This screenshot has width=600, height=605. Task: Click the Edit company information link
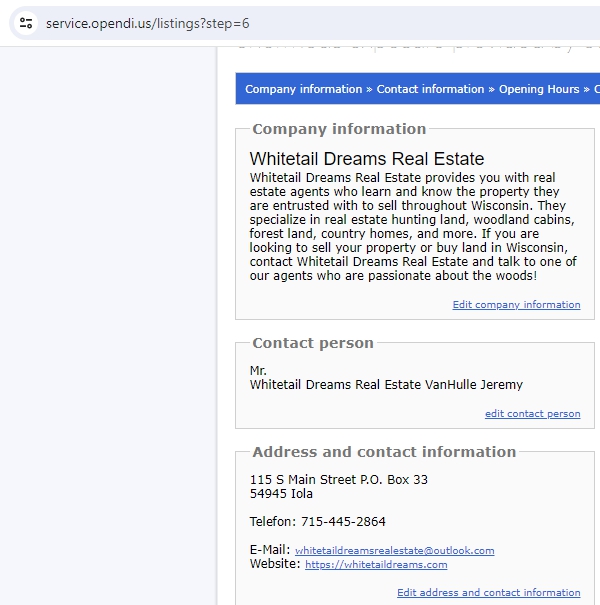point(516,305)
